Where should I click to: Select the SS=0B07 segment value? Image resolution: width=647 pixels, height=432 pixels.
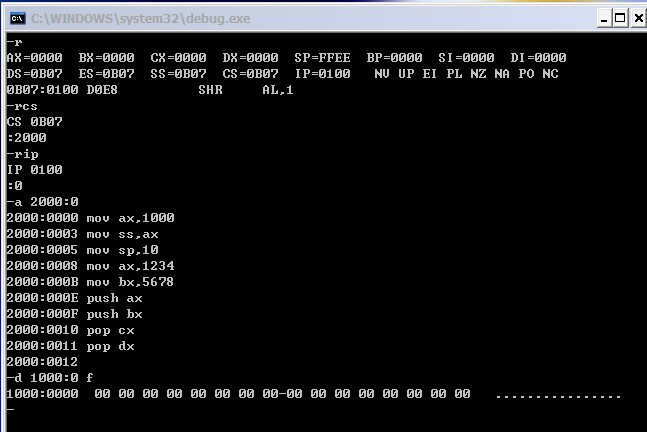[x=178, y=74]
